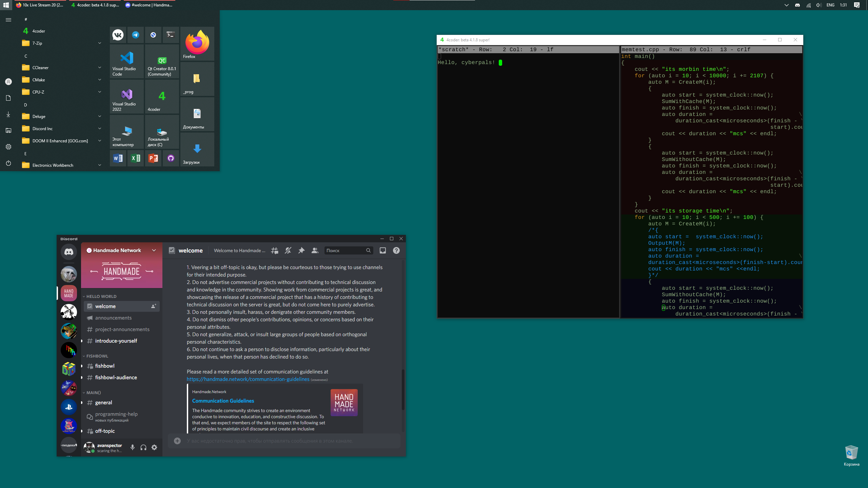Switch to 10x Live Stream taskbar tab
The image size is (868, 488).
click(x=40, y=5)
